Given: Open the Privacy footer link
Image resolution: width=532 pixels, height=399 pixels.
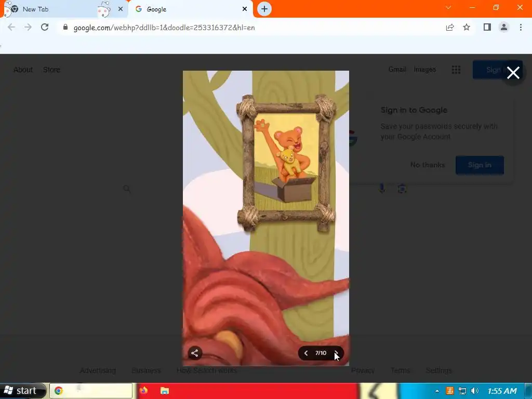Looking at the screenshot, I should point(363,370).
